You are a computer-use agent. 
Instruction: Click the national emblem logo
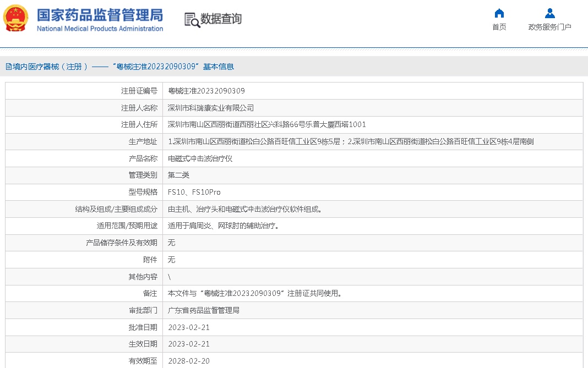click(16, 19)
